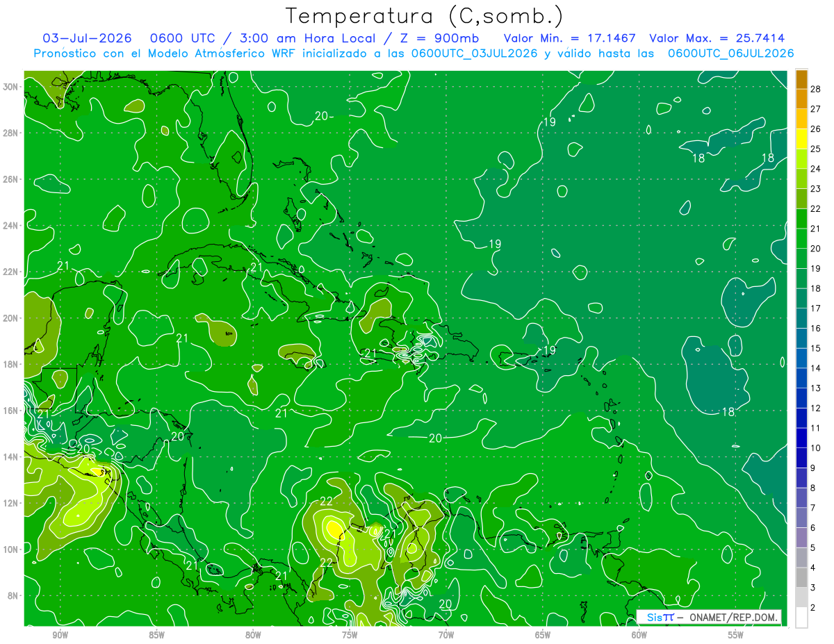Viewport: 834px width, 644px height.
Task: Click the title 'Temperatura (C,somb.)'
Action: (x=425, y=16)
